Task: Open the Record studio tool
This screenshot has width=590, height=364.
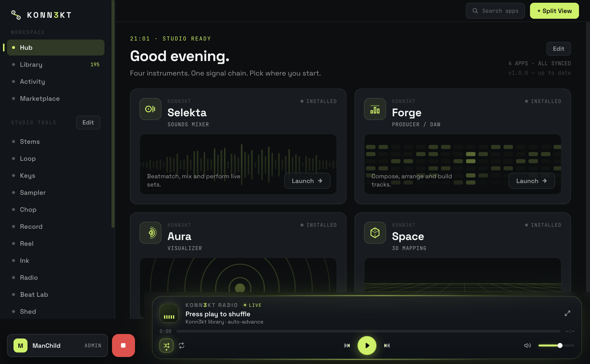Action: pyautogui.click(x=56, y=226)
